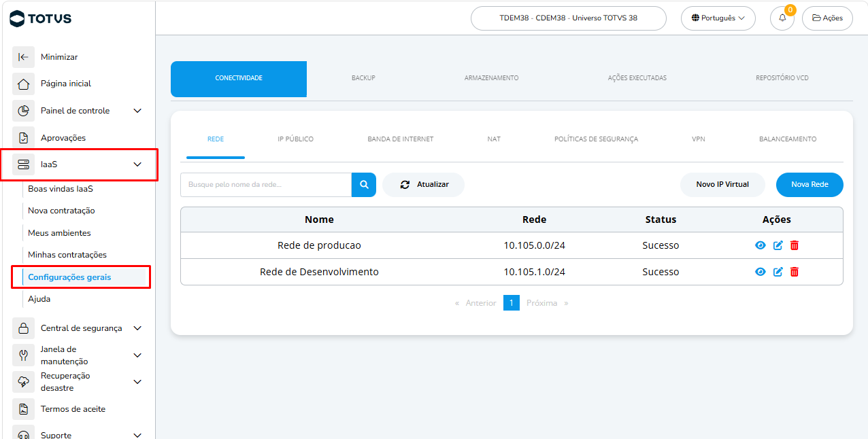Select page 1 in the pagination
868x439 pixels.
(x=512, y=303)
